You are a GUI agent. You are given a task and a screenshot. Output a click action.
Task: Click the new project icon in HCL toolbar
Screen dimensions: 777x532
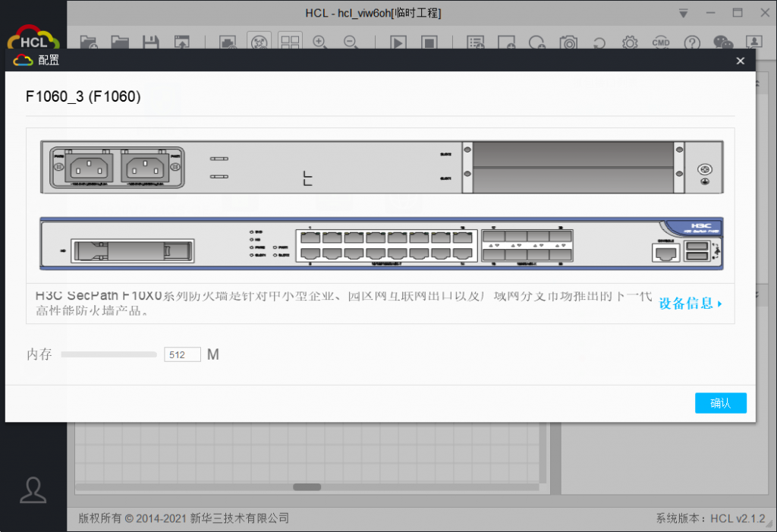coord(90,42)
